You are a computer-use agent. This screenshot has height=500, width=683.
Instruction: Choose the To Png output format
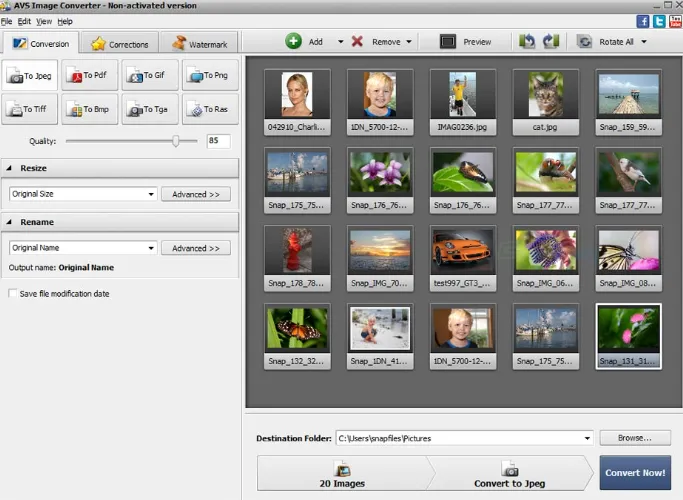[210, 75]
